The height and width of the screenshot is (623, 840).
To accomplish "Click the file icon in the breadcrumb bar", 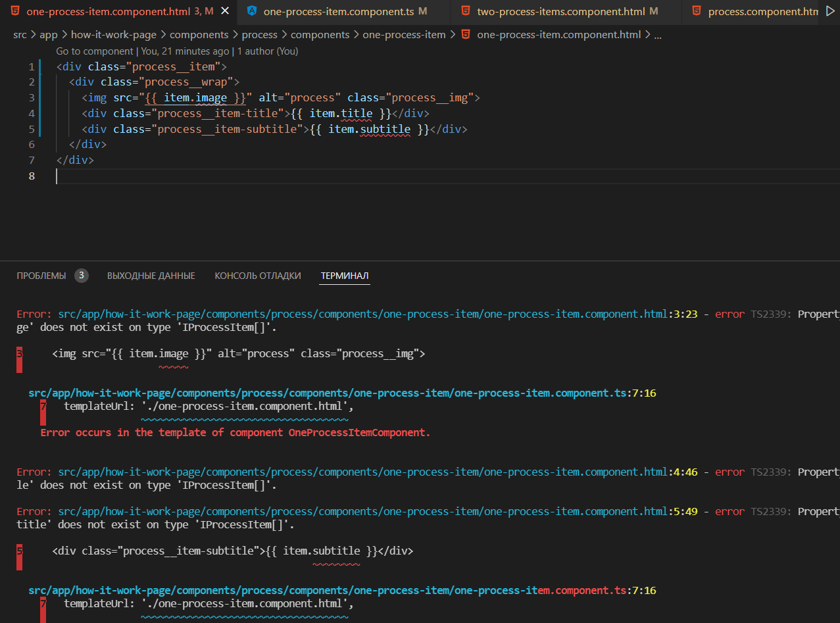I will coord(466,34).
